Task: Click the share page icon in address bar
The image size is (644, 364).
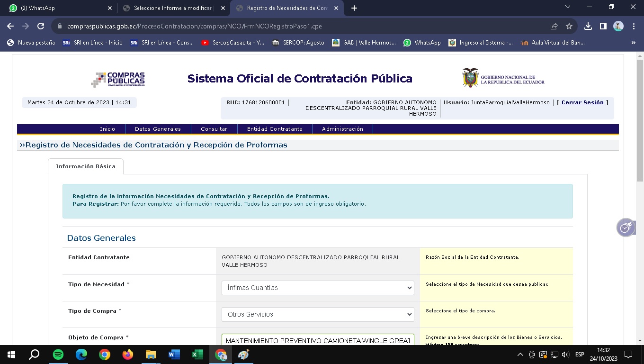Action: tap(554, 27)
